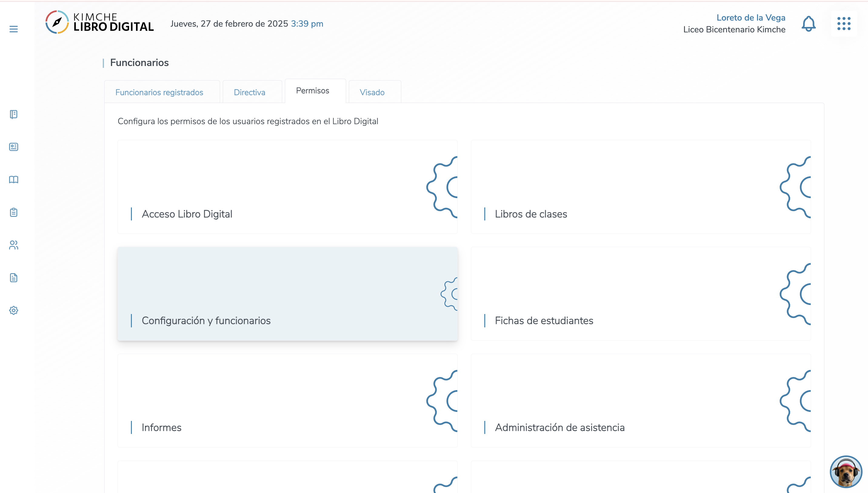Switch to Funcionarios registrados tab
The width and height of the screenshot is (868, 493).
coord(159,92)
